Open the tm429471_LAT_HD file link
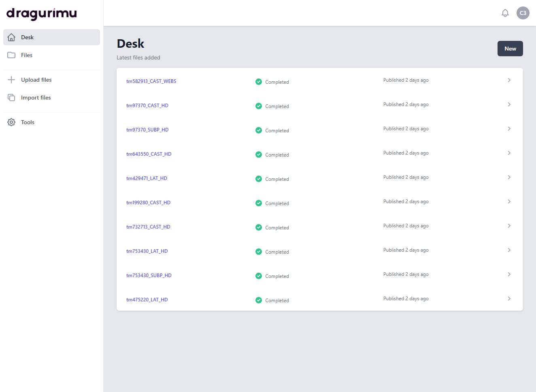Viewport: 536px width, 392px height. (x=147, y=178)
